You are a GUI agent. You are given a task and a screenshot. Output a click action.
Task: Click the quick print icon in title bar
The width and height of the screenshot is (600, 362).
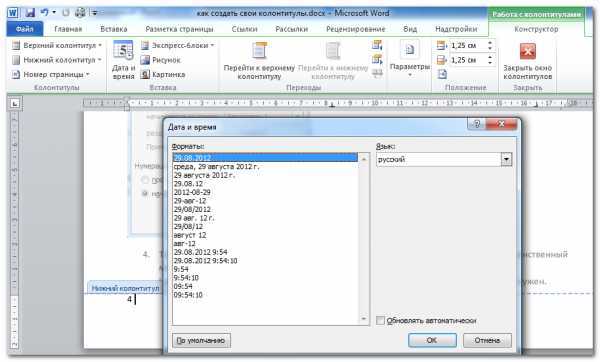[x=80, y=13]
